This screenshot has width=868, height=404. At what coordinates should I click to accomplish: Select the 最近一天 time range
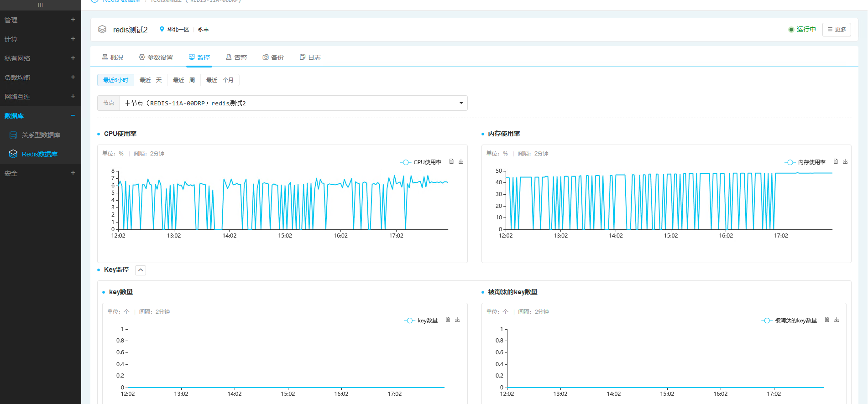[151, 80]
